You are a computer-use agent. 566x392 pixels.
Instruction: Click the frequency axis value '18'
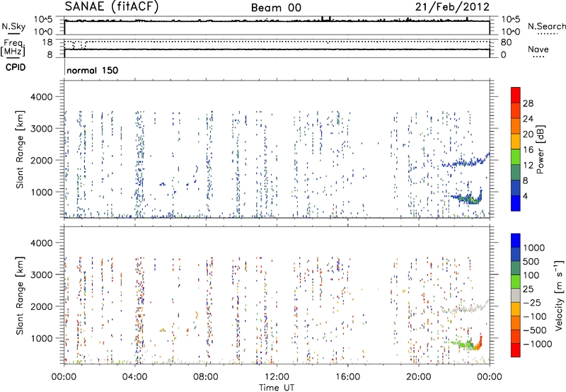pyautogui.click(x=47, y=42)
